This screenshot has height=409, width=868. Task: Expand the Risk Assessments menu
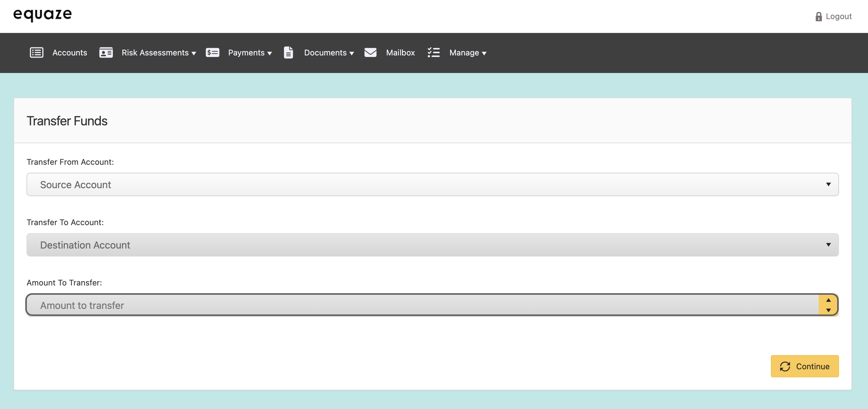coord(159,53)
